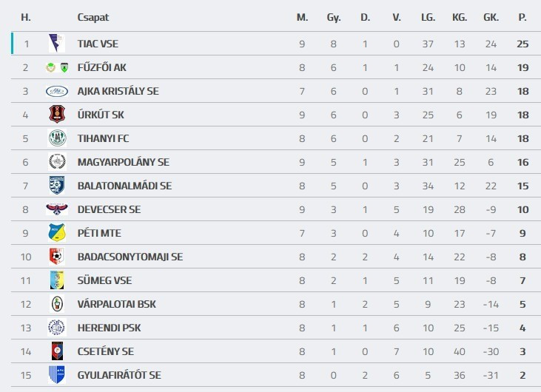Click the Badacsonytomaji SE team crest
The height and width of the screenshot is (392, 541).
pyautogui.click(x=56, y=257)
